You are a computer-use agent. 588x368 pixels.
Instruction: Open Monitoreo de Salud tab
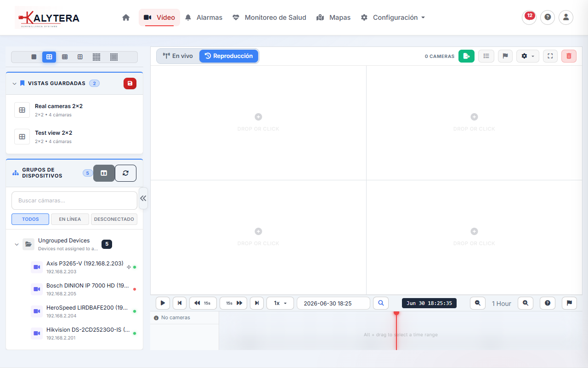tap(269, 17)
